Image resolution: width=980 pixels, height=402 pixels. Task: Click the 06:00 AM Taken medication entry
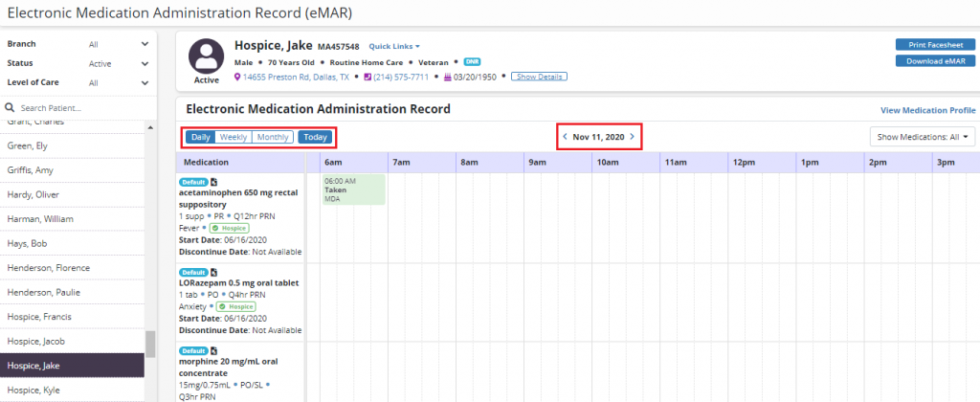click(x=352, y=190)
